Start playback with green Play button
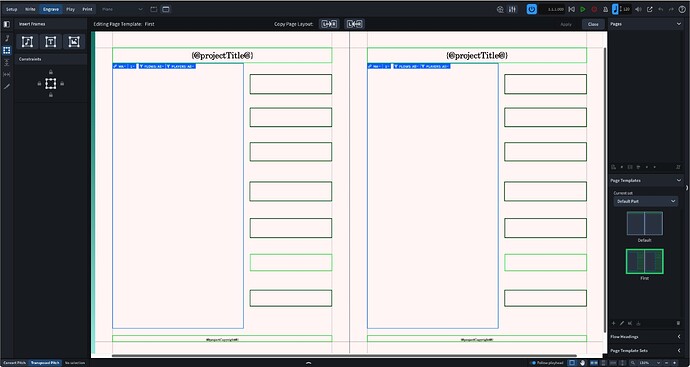The width and height of the screenshot is (690, 367). 583,9
